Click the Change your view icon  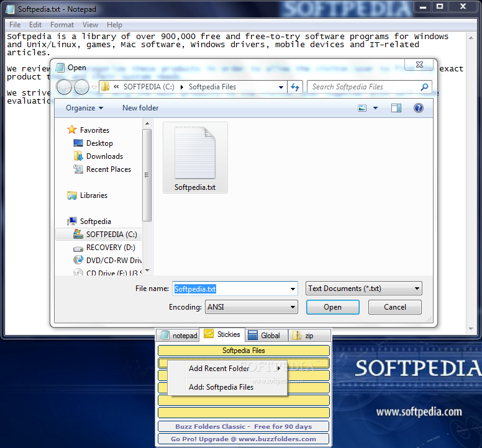pos(362,108)
